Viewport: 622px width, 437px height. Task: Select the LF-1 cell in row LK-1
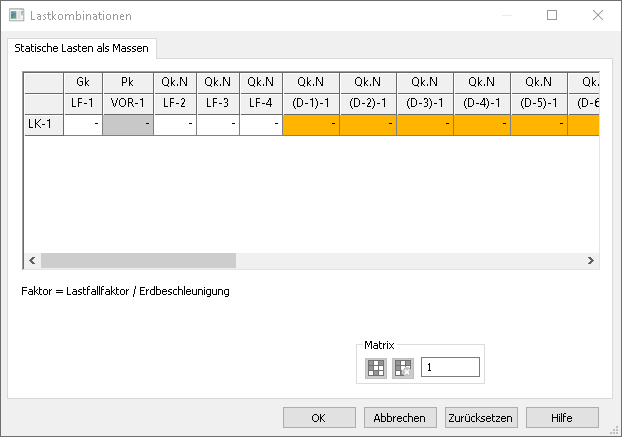click(x=82, y=124)
